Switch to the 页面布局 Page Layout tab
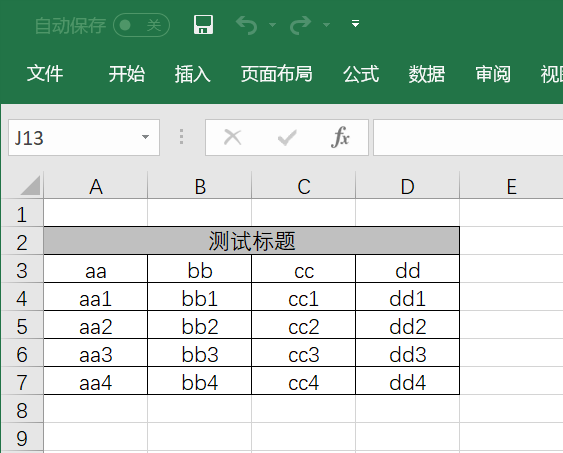The image size is (563, 453). click(x=276, y=74)
